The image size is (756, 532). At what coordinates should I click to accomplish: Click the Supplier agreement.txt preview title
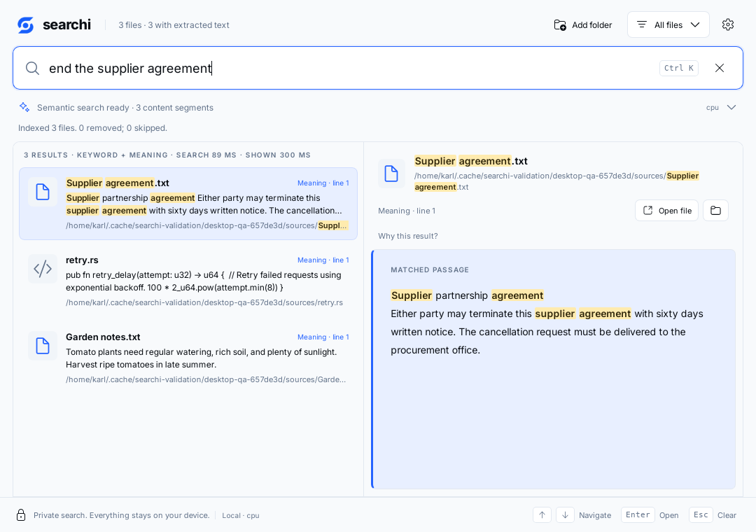coord(470,161)
